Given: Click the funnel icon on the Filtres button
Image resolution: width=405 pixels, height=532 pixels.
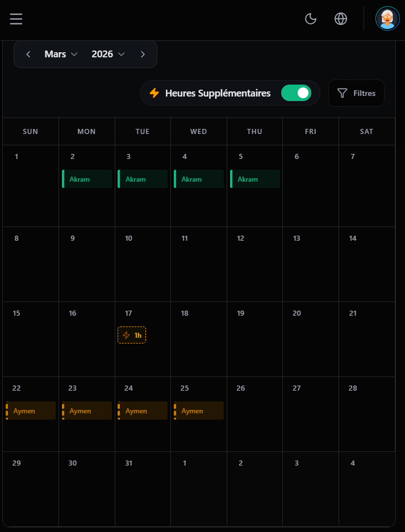Looking at the screenshot, I should (x=343, y=93).
